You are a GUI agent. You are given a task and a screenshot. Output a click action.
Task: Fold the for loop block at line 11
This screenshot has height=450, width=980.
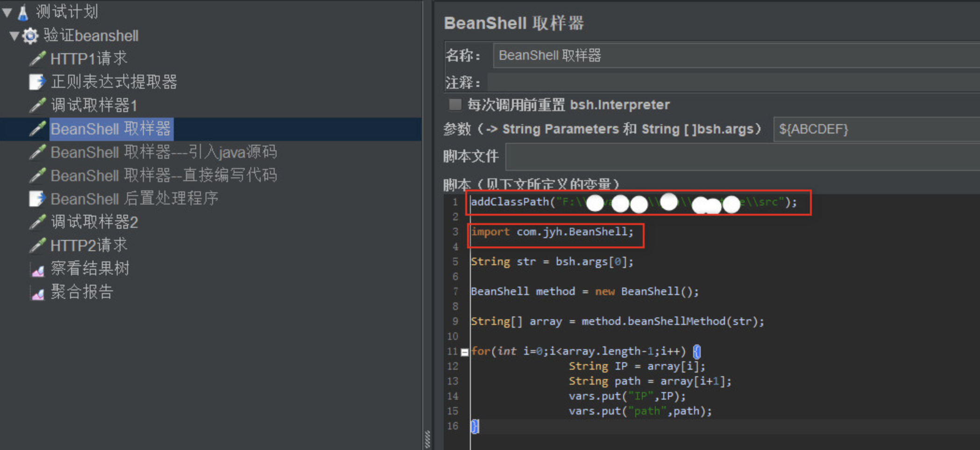465,352
